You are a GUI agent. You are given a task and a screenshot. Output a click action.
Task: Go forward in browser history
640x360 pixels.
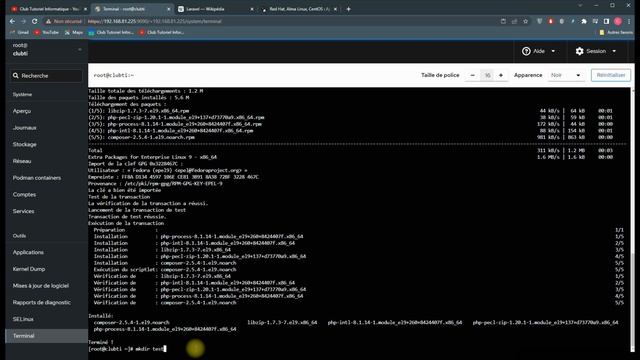[x=23, y=21]
